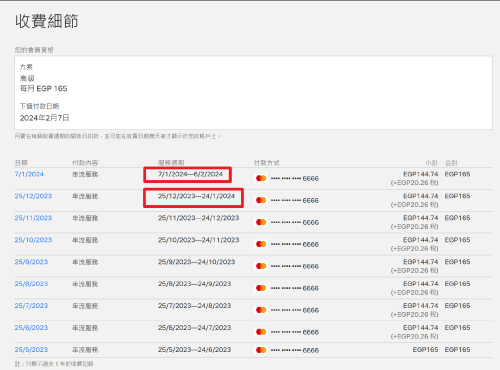Click Mastercard icon in 25/5/2023 row
500x370 pixels.
pyautogui.click(x=261, y=350)
